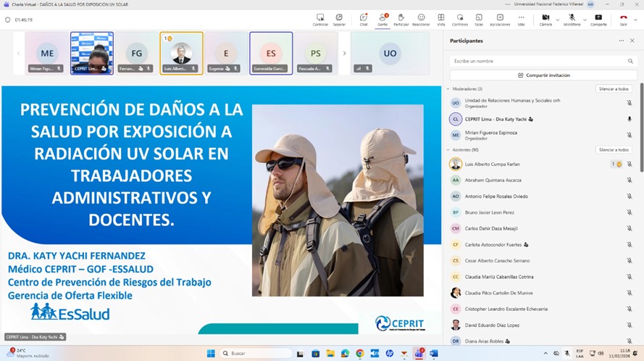Screen dimensions: 644x361
Task: Click the Escribe un nombre search field
Action: coord(538,61)
